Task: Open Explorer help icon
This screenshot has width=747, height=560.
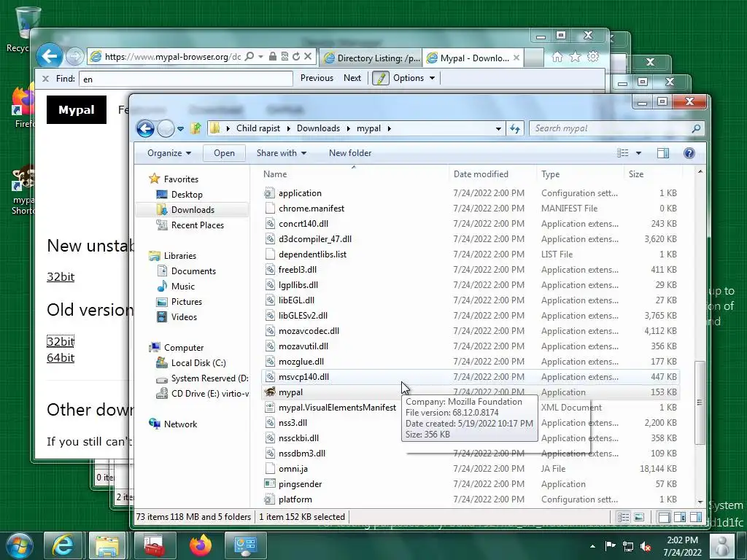Action: [x=689, y=153]
